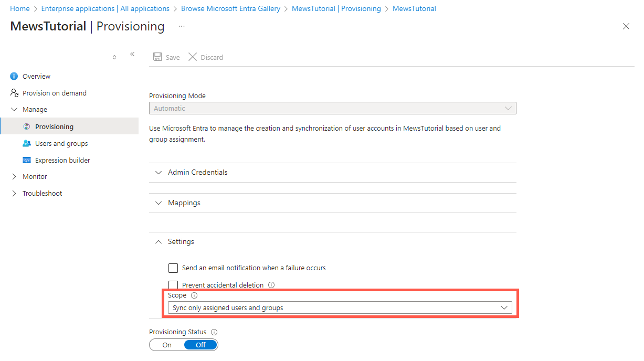Click the Home breadcrumb link
Viewport: 644px width, 361px height.
pyautogui.click(x=20, y=8)
